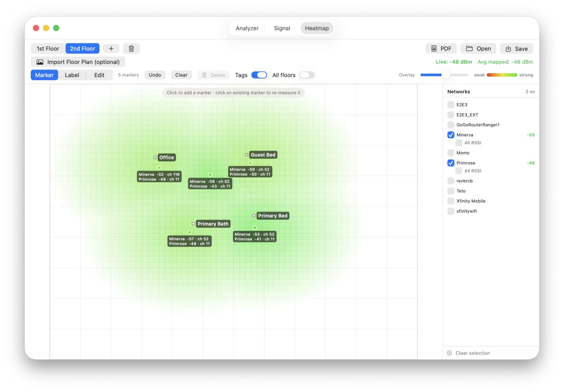Switch to the 1st Floor tab

click(48, 49)
